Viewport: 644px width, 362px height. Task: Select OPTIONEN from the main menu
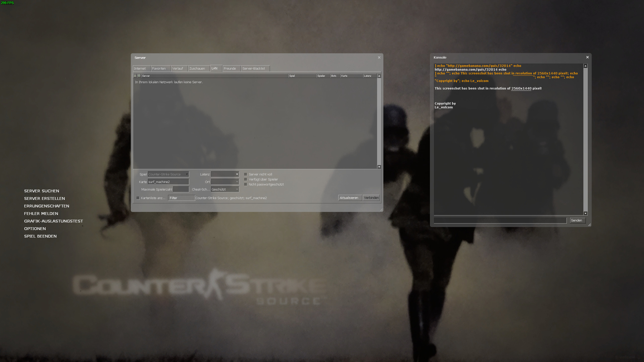pyautogui.click(x=35, y=229)
